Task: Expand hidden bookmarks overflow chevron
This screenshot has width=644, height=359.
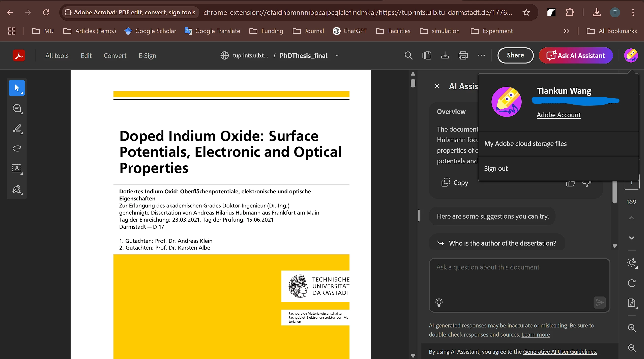Action: (566, 31)
